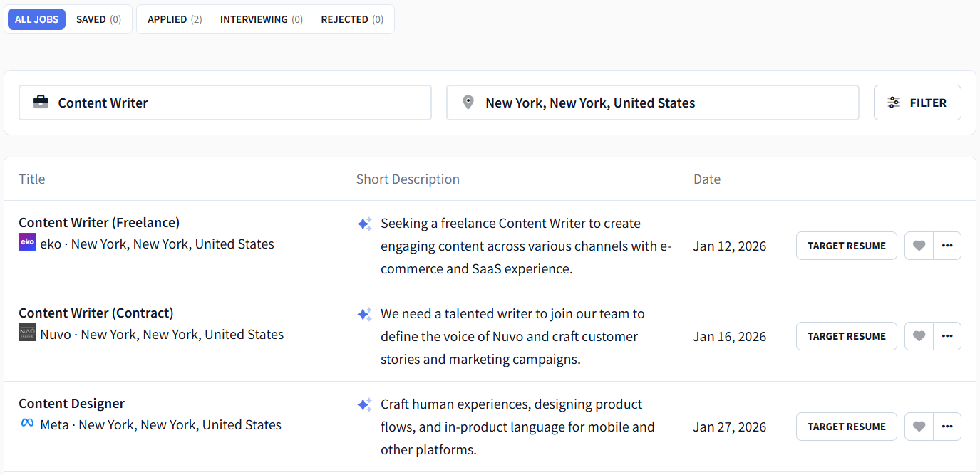980x475 pixels.
Task: Open the Content Writer (Freelance) job title
Action: pyautogui.click(x=99, y=222)
